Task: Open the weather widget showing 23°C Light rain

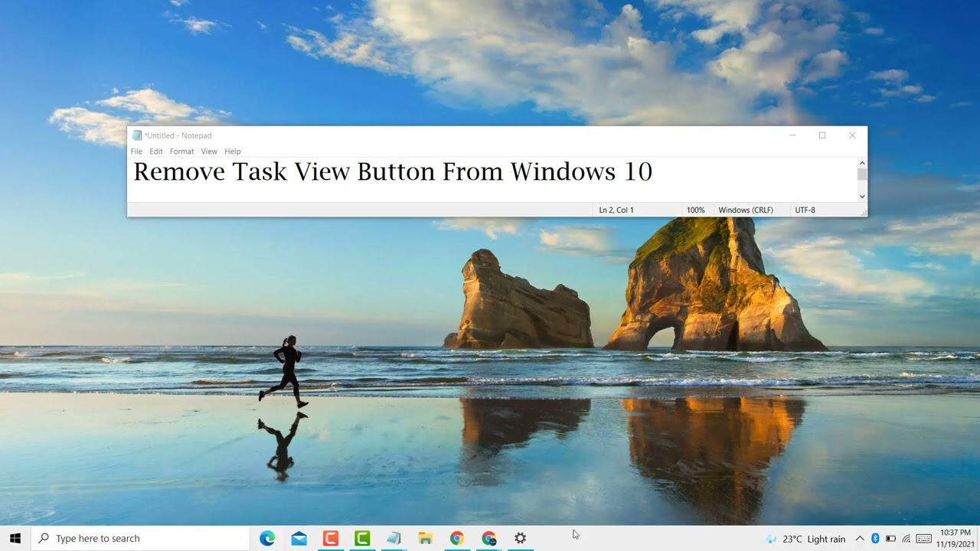Action: point(805,539)
